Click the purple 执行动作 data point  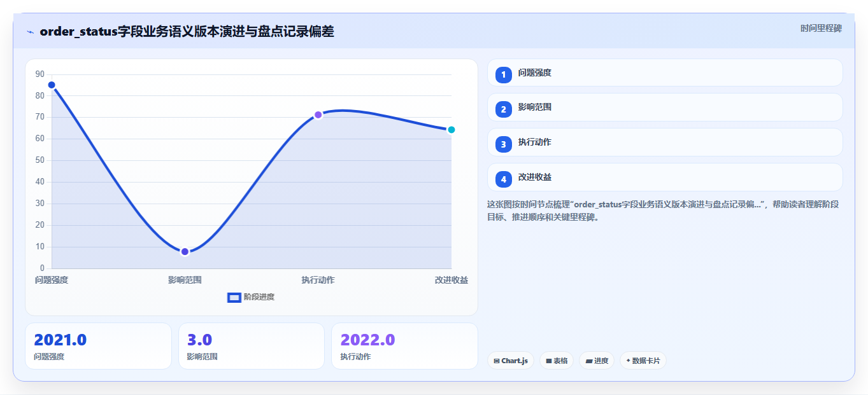pos(318,115)
